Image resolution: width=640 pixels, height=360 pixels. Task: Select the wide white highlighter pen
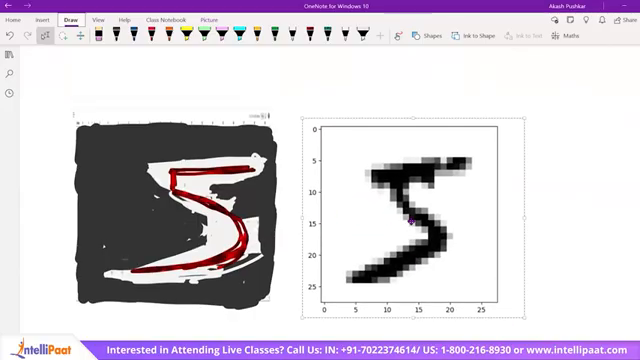[x=363, y=34]
